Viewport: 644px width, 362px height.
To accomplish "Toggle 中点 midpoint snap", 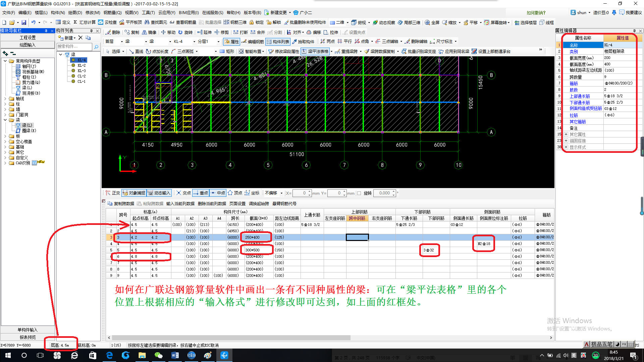I will tap(218, 193).
